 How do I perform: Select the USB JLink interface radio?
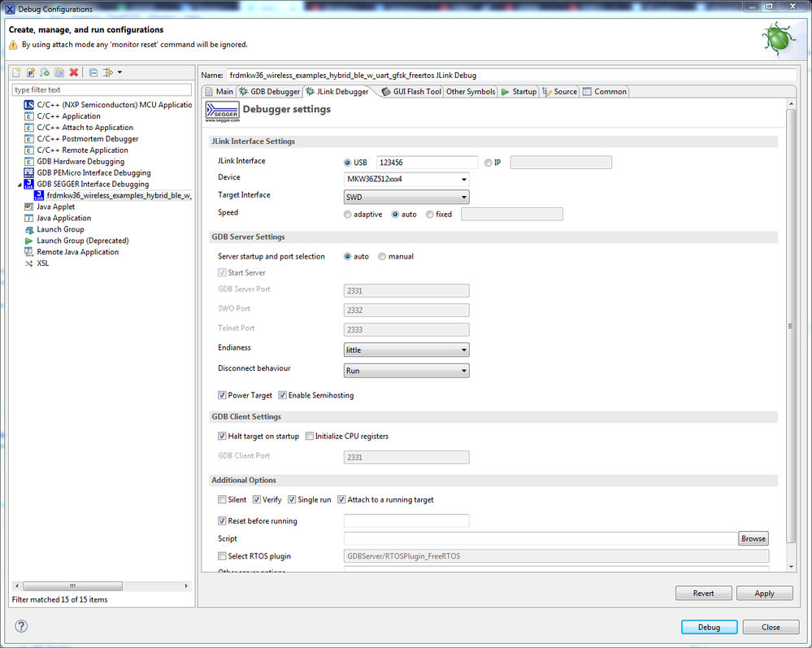pyautogui.click(x=348, y=163)
